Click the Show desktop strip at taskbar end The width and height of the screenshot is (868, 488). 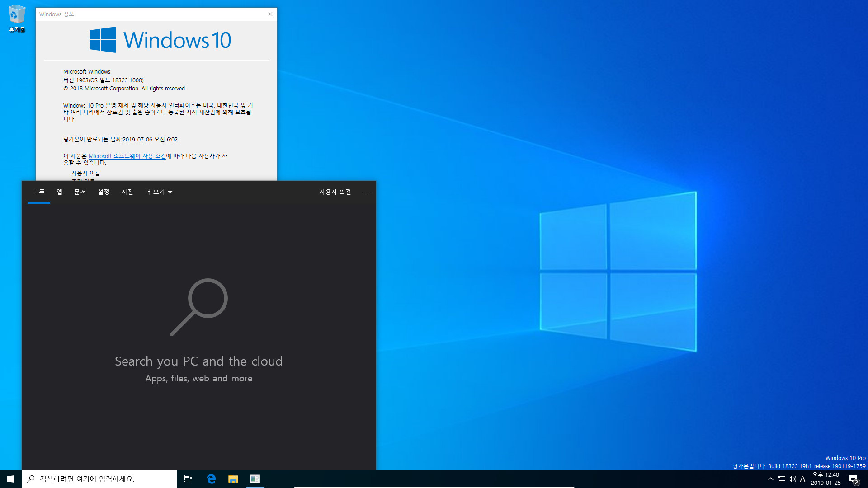(866, 479)
